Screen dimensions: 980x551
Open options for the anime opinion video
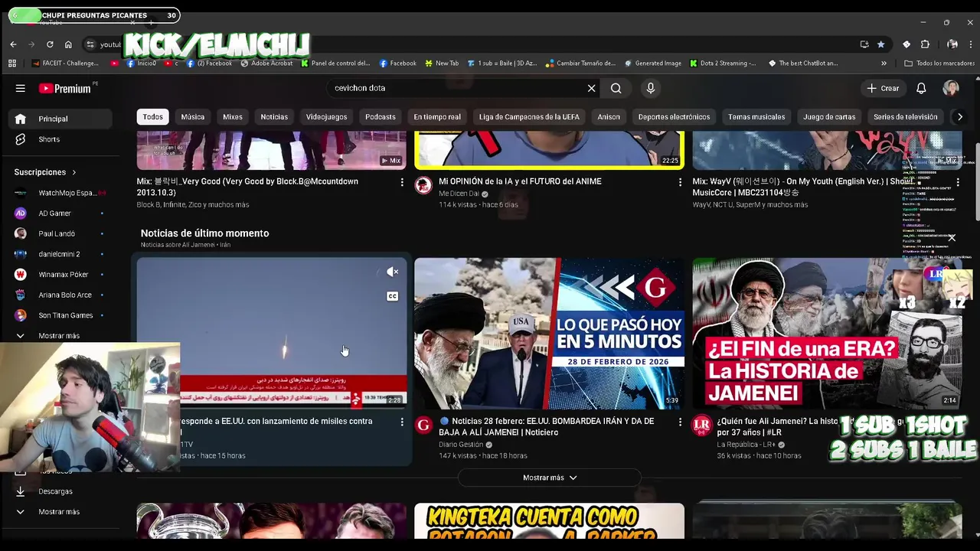click(x=680, y=182)
